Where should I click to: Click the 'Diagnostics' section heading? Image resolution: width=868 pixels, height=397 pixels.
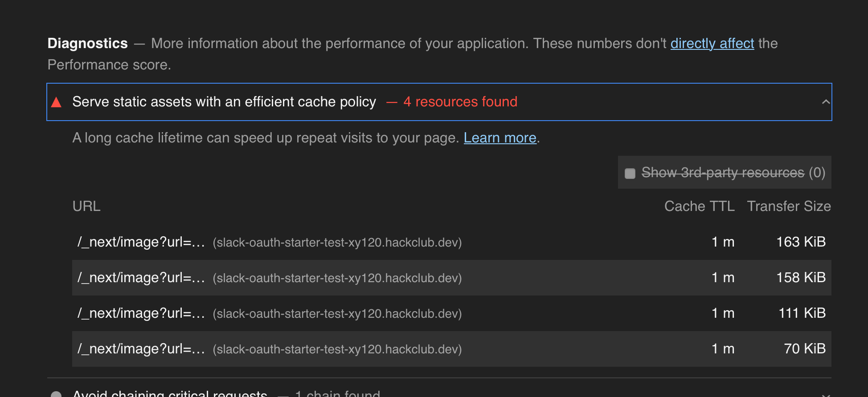coord(88,43)
